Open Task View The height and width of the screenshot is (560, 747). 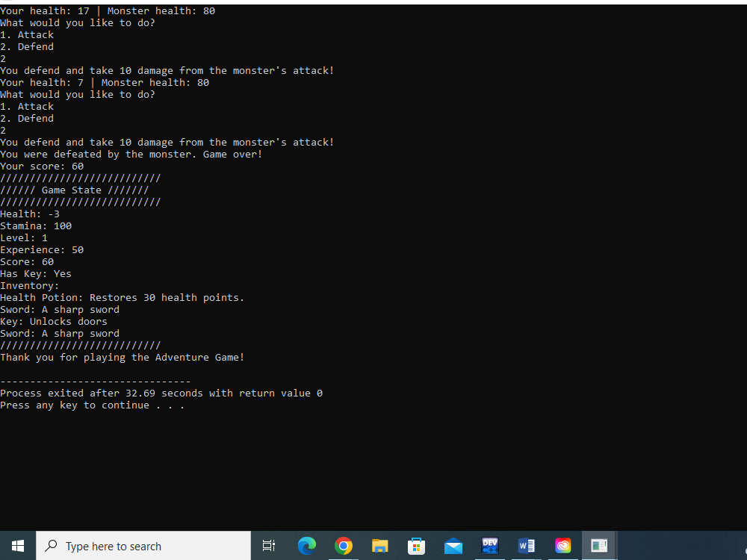[268, 546]
